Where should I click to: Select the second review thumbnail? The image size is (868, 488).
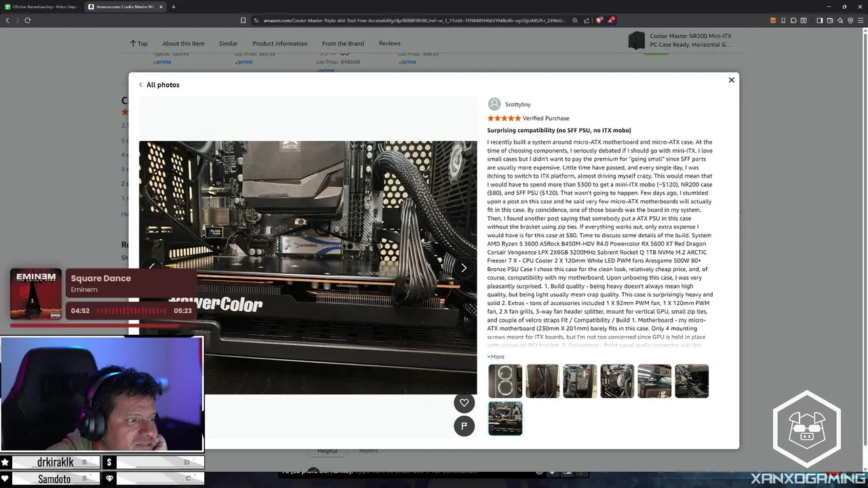tap(542, 381)
